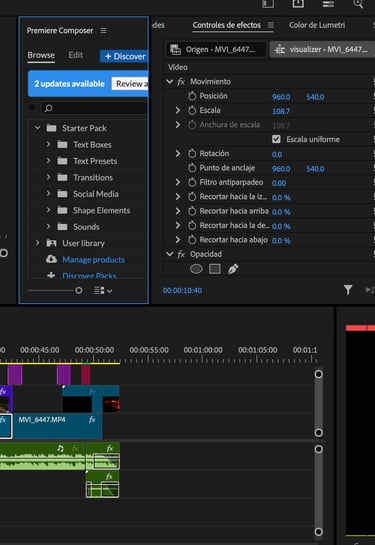Create 4-point polygon mask under Opacidad

coord(215,269)
